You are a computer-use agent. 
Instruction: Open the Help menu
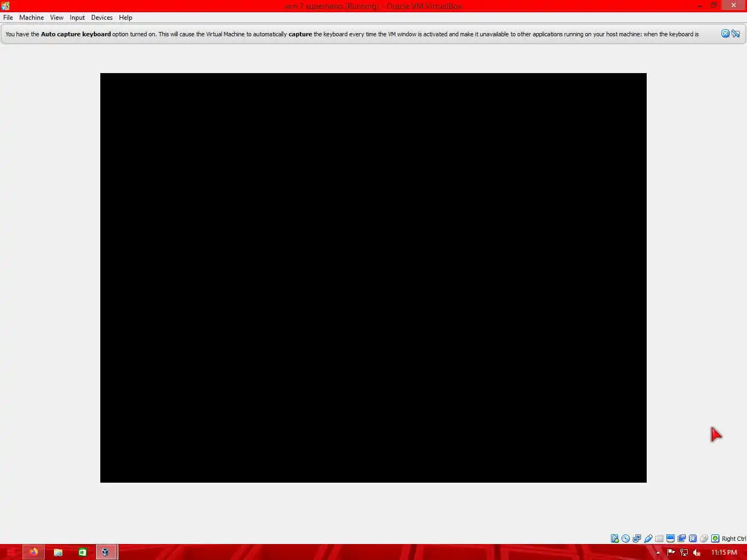click(125, 18)
